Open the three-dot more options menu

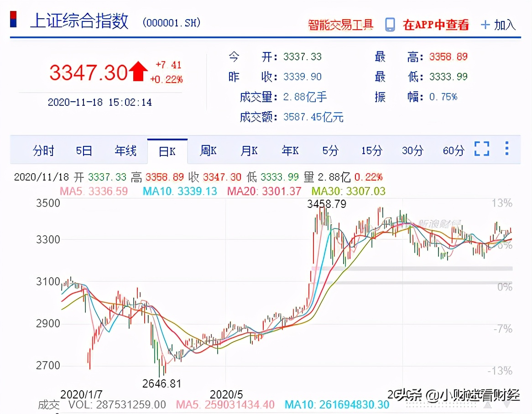tap(506, 149)
